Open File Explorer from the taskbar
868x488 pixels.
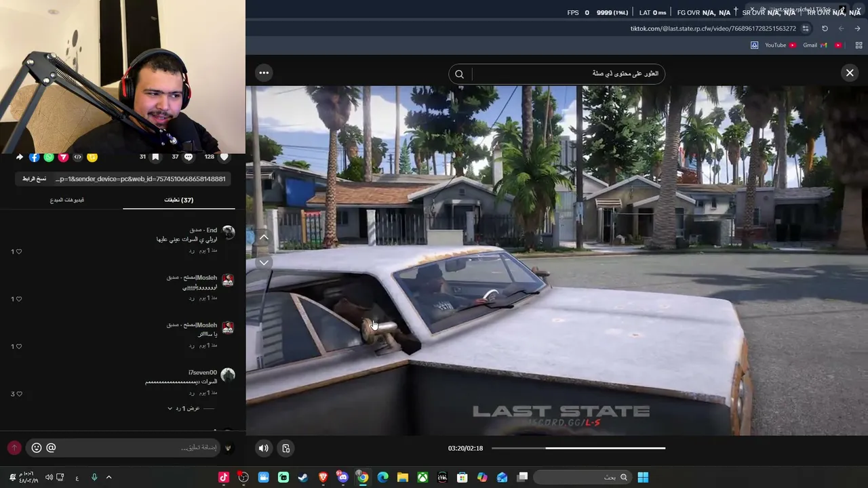click(402, 477)
